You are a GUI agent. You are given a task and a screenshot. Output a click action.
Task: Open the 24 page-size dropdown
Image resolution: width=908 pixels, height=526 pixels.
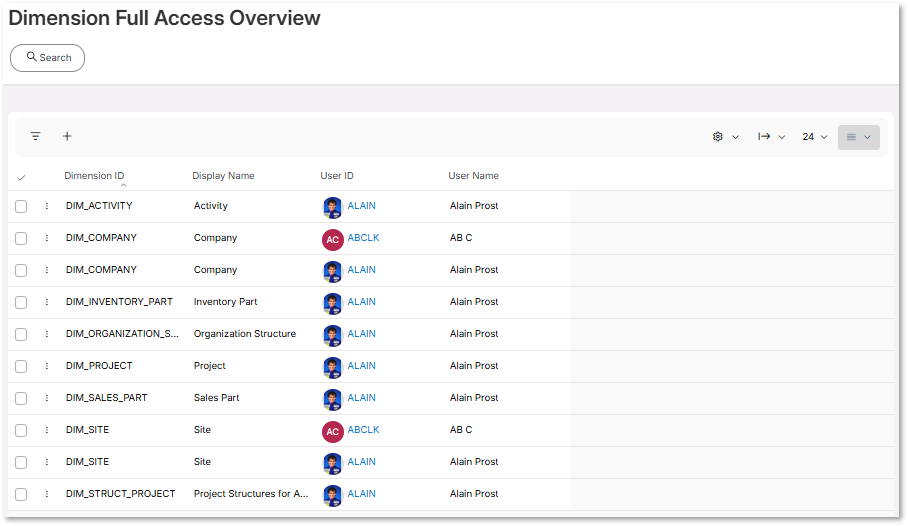point(815,137)
